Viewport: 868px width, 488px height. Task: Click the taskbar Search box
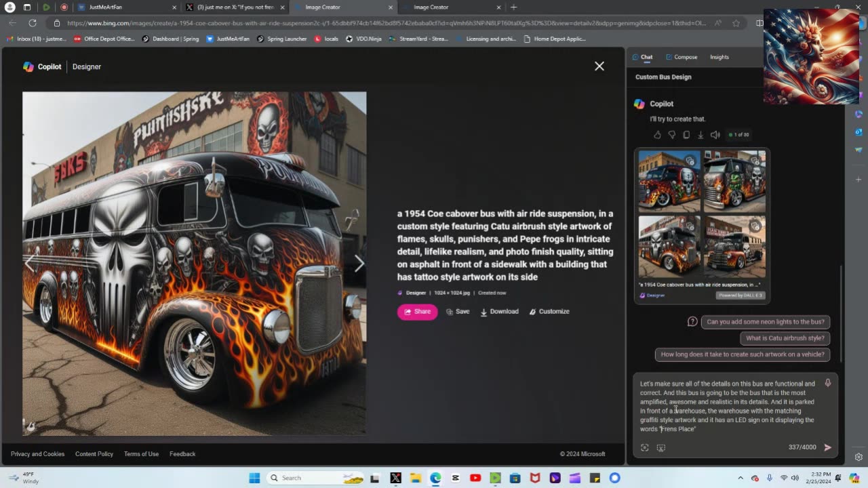(x=314, y=478)
